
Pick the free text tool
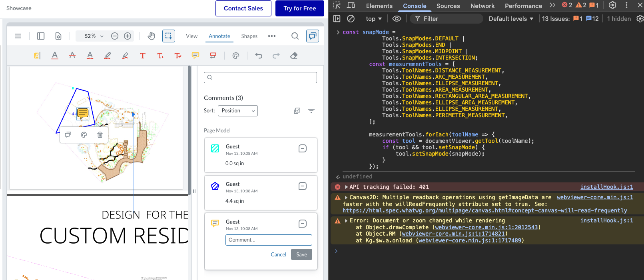coord(143,56)
